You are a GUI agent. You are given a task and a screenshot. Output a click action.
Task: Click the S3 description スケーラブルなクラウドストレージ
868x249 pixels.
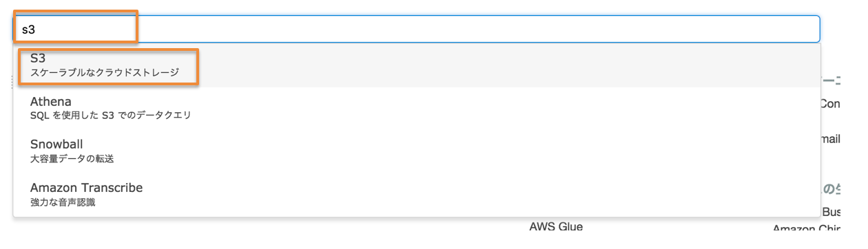point(104,72)
